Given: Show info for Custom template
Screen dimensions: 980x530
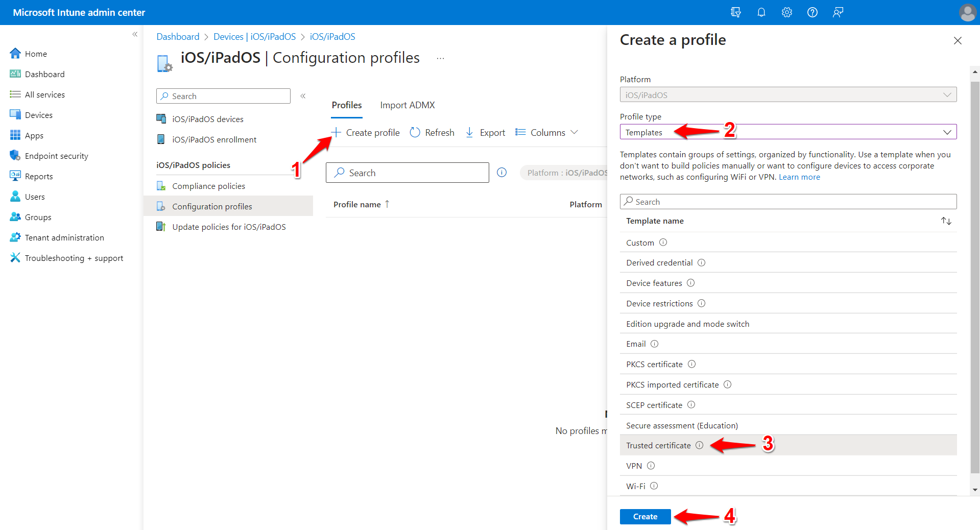Looking at the screenshot, I should 663,243.
